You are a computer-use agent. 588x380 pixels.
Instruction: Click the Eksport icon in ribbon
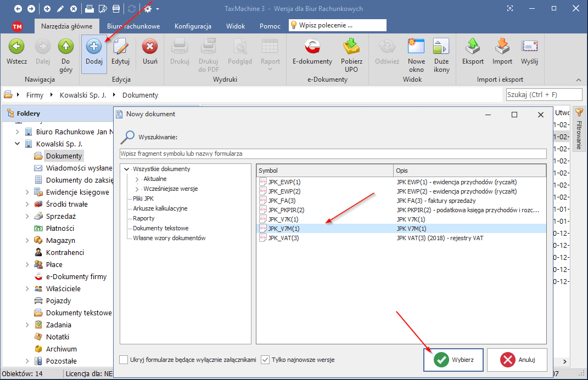pyautogui.click(x=473, y=48)
